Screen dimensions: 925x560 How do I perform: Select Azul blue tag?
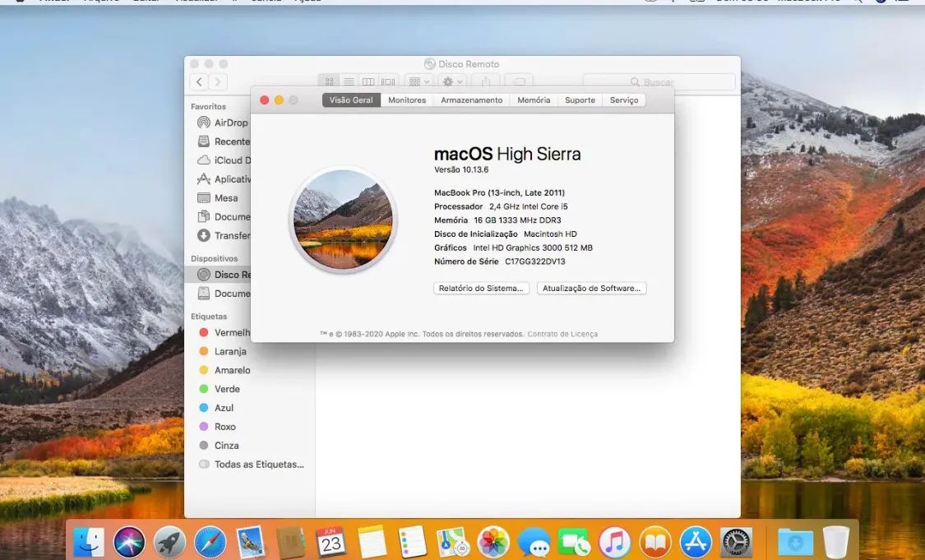click(217, 409)
